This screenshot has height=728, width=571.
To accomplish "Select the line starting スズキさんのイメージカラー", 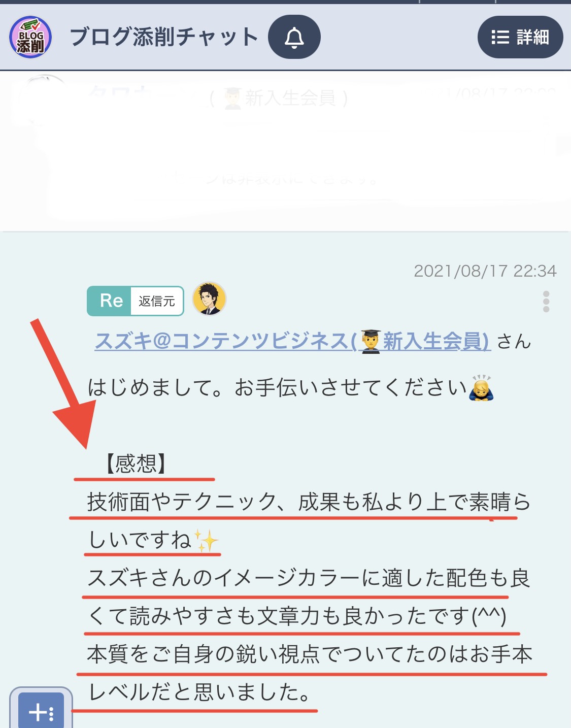I will [x=309, y=578].
